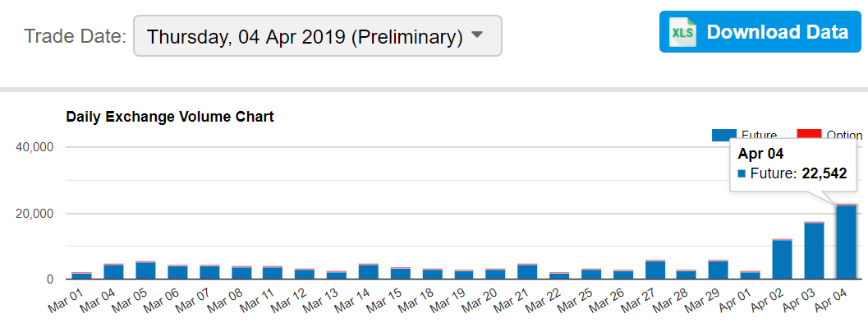Click the Daily Exchange Volume Chart title
The height and width of the screenshot is (323, 868).
click(x=170, y=117)
